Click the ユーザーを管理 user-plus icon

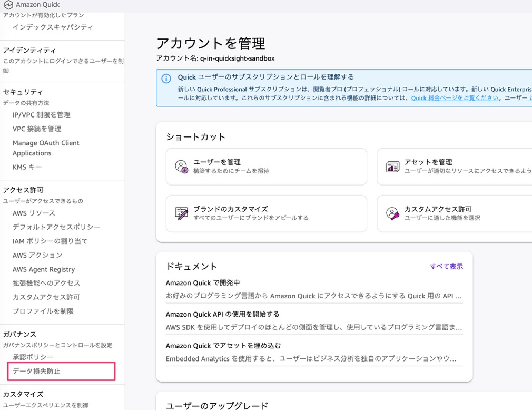181,167
